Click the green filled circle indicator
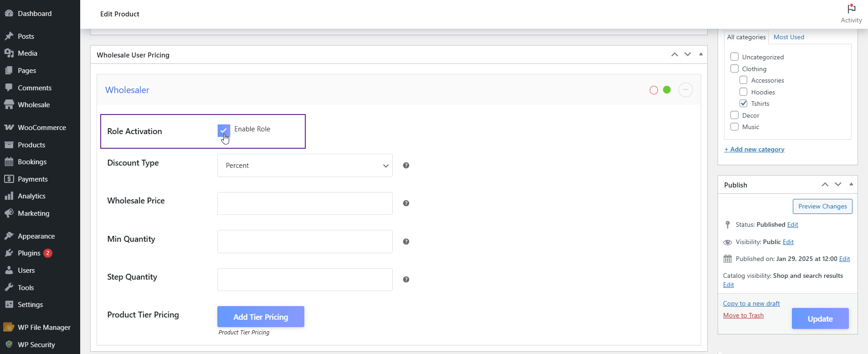The image size is (868, 354). (x=667, y=90)
